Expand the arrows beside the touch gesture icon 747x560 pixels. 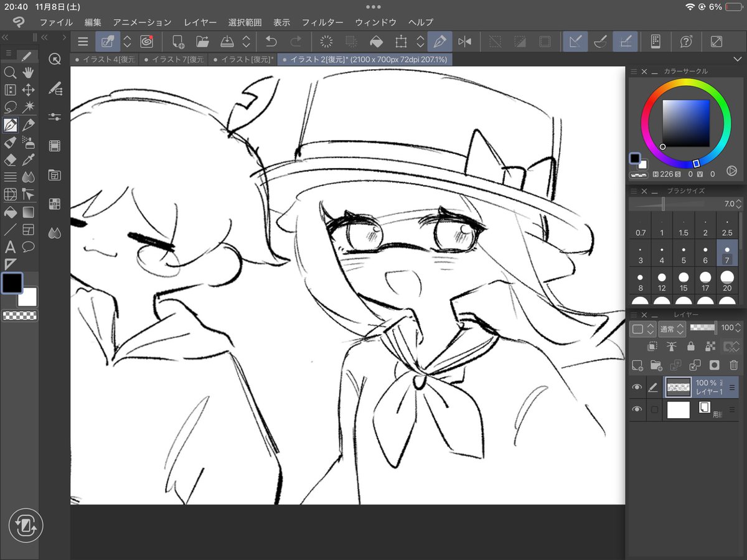coord(127,42)
